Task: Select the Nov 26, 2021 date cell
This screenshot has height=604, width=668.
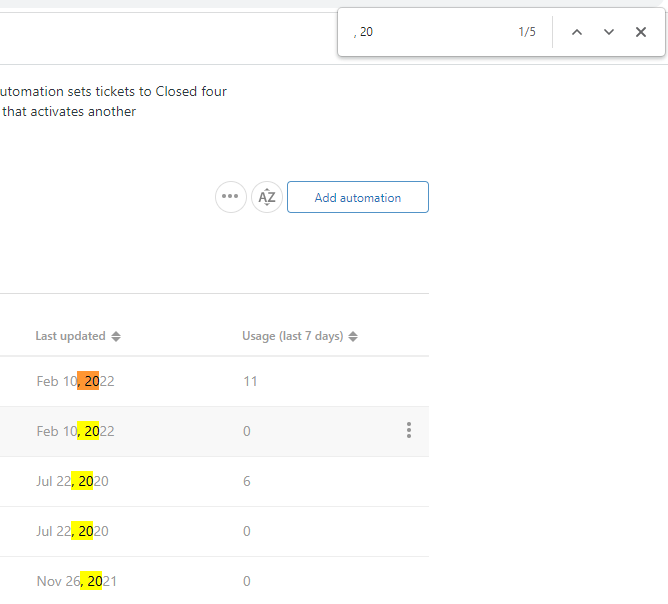Action: point(76,581)
